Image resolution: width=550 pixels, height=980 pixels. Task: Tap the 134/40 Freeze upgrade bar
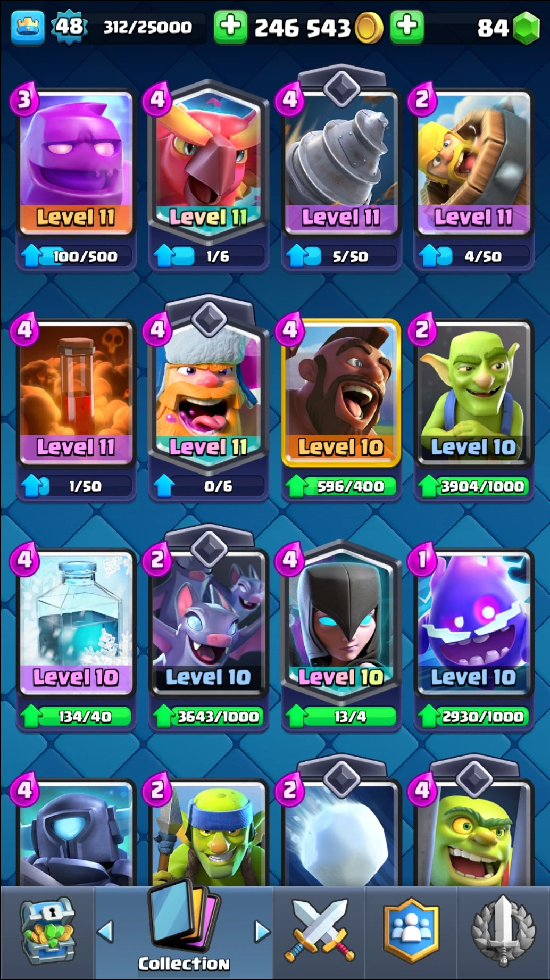click(76, 716)
